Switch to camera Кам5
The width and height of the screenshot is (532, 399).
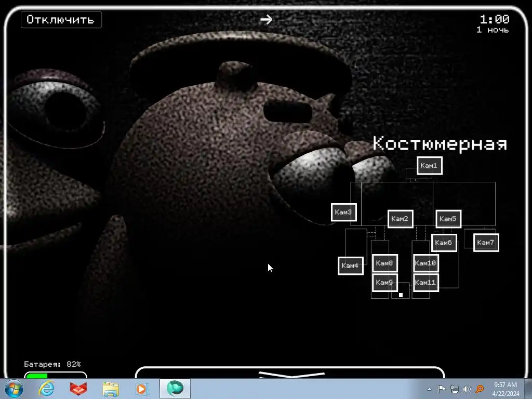[x=448, y=219]
